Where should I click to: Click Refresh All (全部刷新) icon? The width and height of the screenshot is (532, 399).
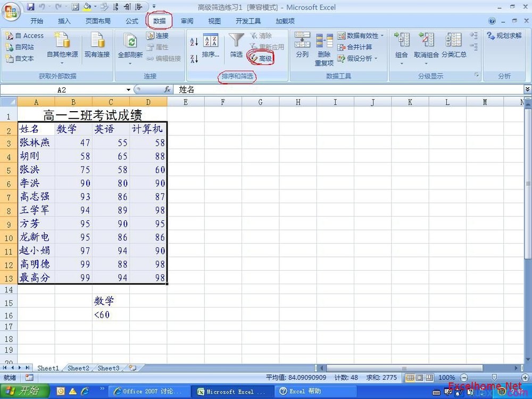130,41
